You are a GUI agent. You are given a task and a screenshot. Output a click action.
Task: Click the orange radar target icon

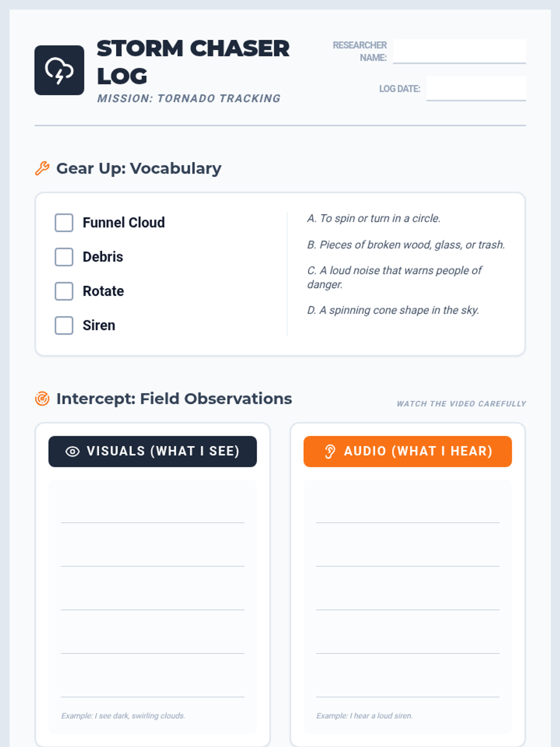[x=42, y=399]
